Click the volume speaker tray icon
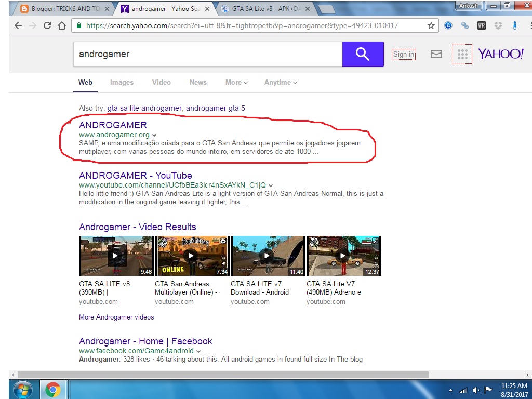532x399 pixels. point(476,390)
